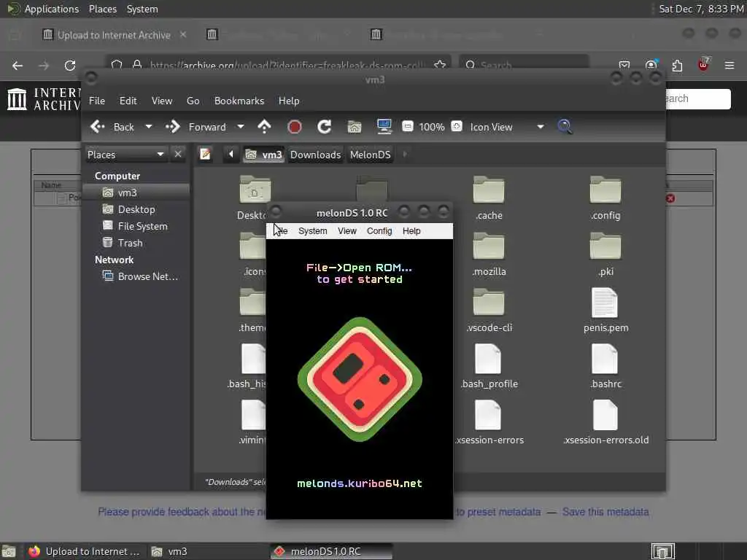Image resolution: width=747 pixels, height=560 pixels.
Task: Expand the Back history dropdown arrow
Action: [x=149, y=127]
